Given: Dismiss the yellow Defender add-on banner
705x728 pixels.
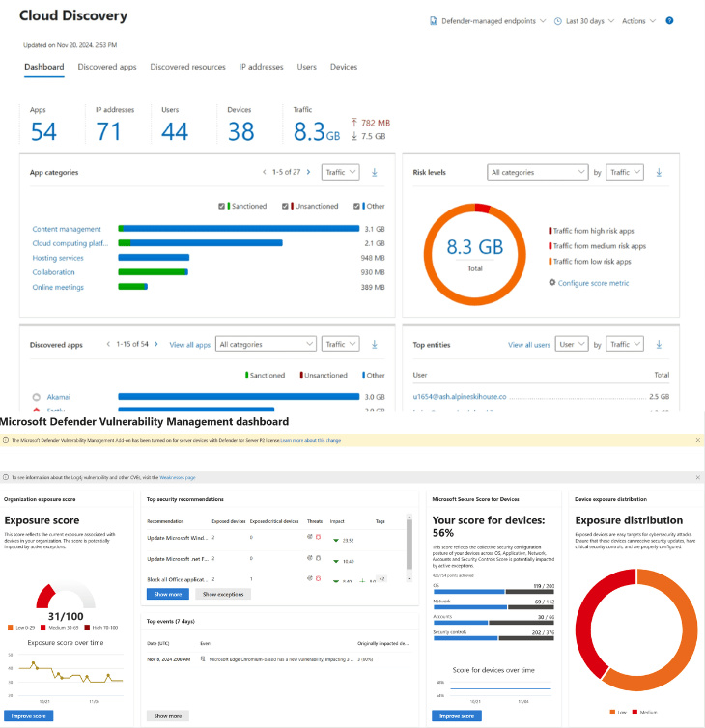Looking at the screenshot, I should click(697, 440).
